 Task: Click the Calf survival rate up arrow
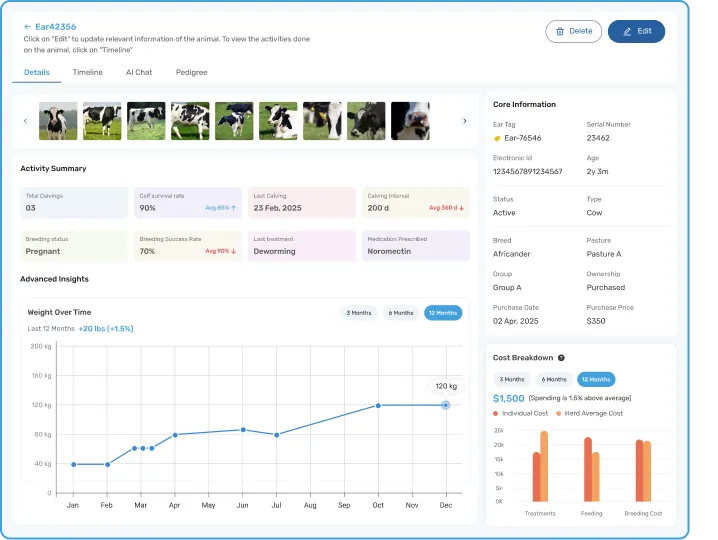pos(234,207)
